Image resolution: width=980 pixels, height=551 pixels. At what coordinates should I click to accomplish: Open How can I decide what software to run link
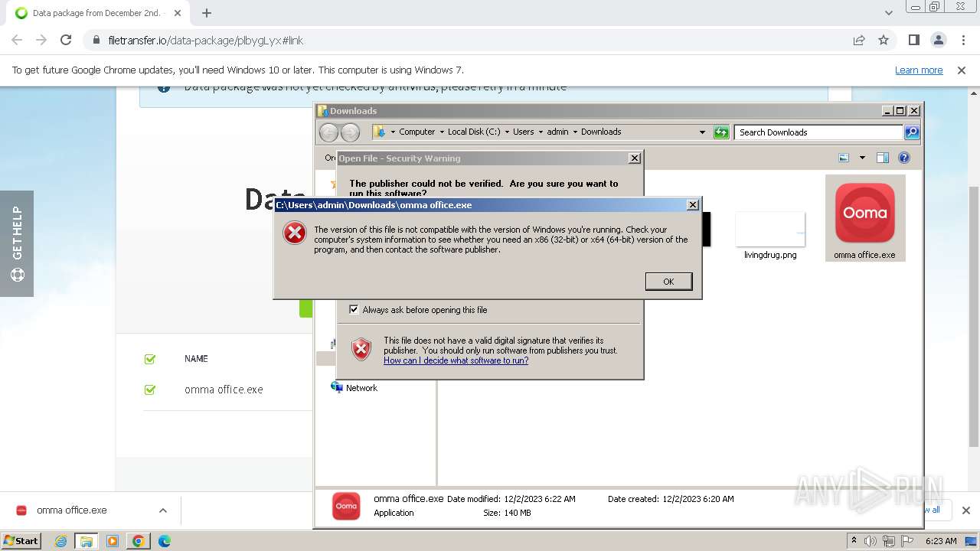(x=456, y=360)
